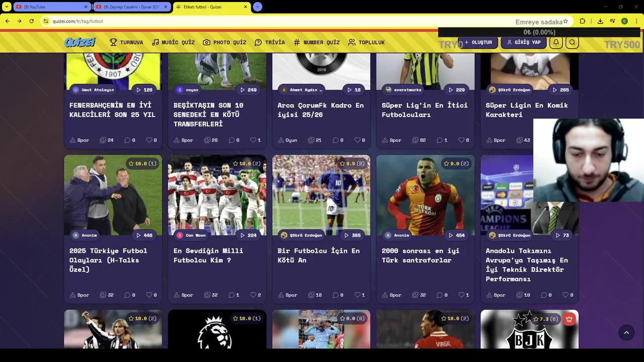Open quiz Fenerbahçenin En İyi Kalecileri Son 25 Yıl
The width and height of the screenshot is (644, 362).
coord(112,110)
